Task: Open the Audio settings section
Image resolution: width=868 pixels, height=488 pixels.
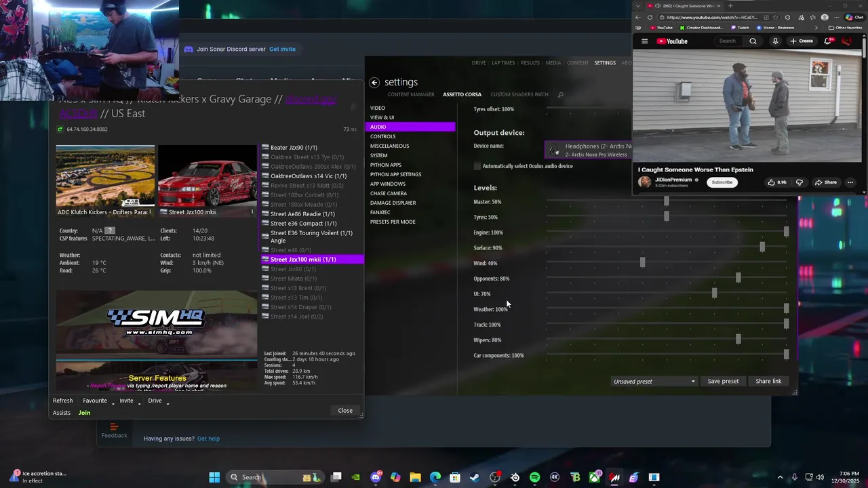Action: click(x=410, y=127)
